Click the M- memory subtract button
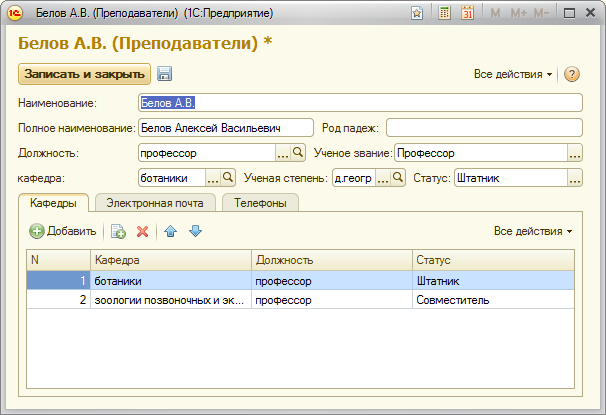Screen dimensions: 606x415 tap(541, 14)
